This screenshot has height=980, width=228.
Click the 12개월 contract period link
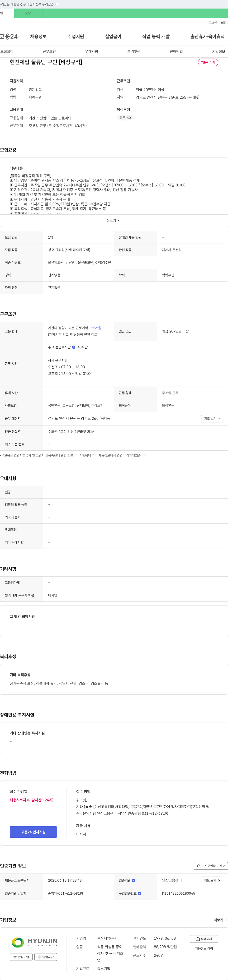point(96,328)
